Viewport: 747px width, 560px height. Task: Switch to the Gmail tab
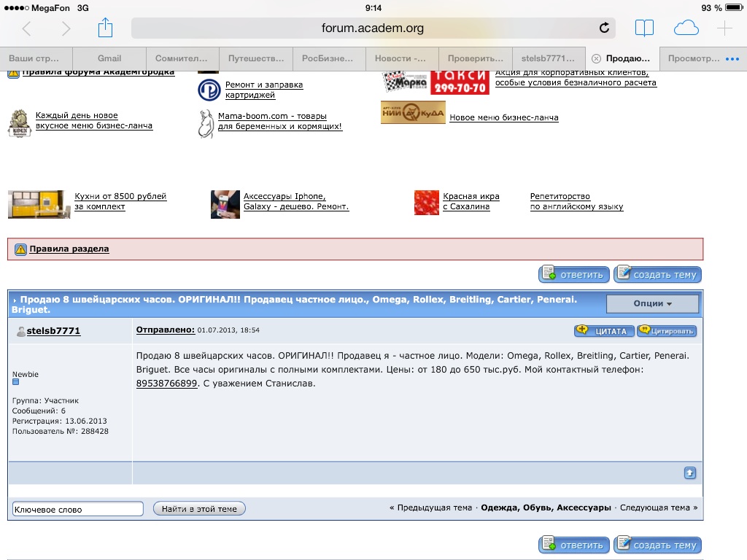coord(109,58)
